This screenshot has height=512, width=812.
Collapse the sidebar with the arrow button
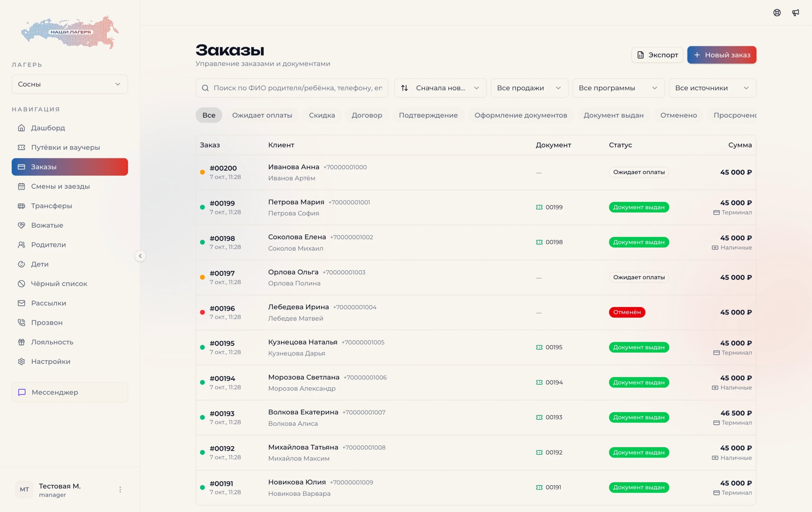[x=140, y=256]
